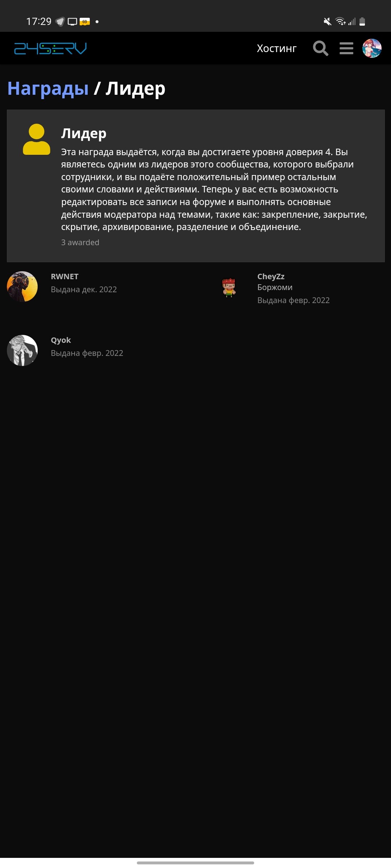Open CheyZz user profile name

tap(271, 276)
